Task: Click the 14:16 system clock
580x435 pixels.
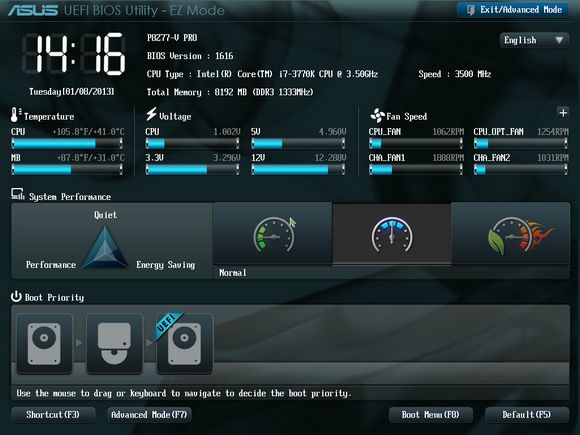Action: pyautogui.click(x=74, y=55)
